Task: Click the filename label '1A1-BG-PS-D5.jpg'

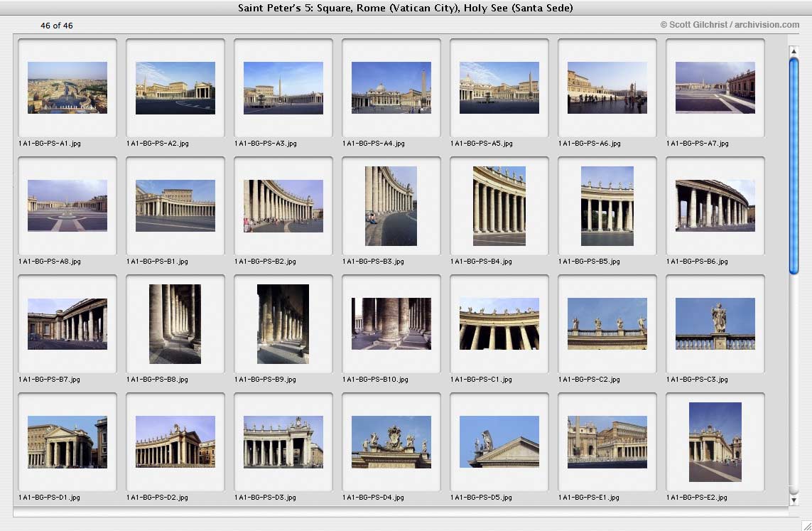Action: pos(481,498)
